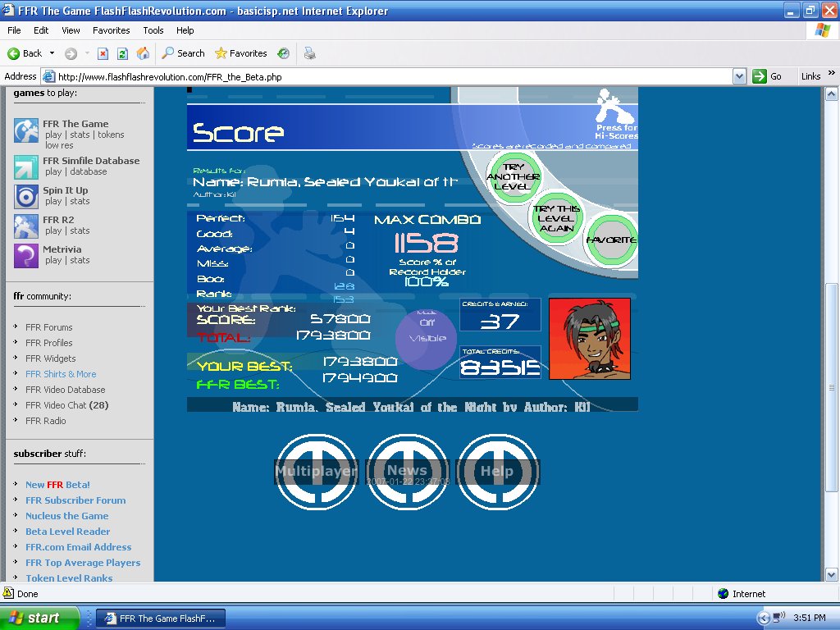This screenshot has height=630, width=840.
Task: Expand the Links toolbar chevron
Action: point(832,73)
